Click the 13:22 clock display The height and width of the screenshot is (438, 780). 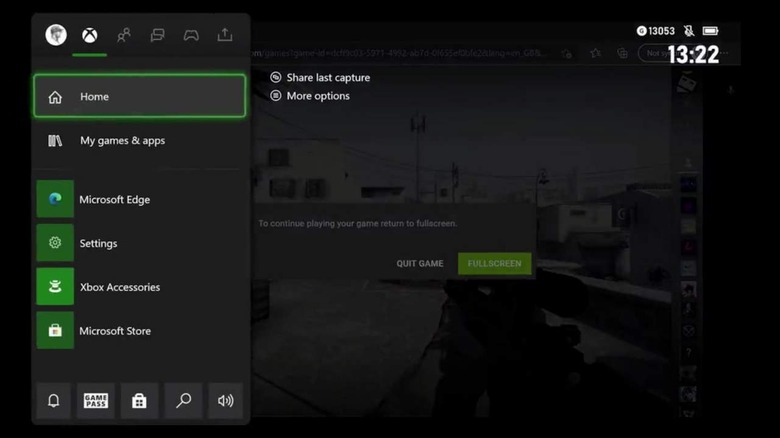[693, 55]
